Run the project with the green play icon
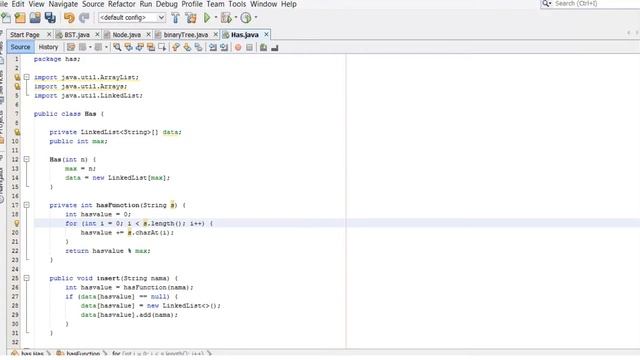 tap(207, 18)
